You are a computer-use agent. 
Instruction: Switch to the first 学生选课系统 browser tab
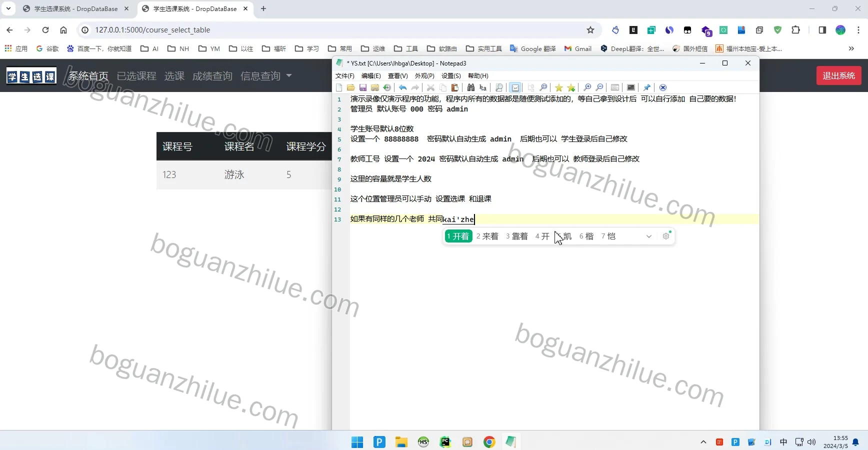pos(76,9)
